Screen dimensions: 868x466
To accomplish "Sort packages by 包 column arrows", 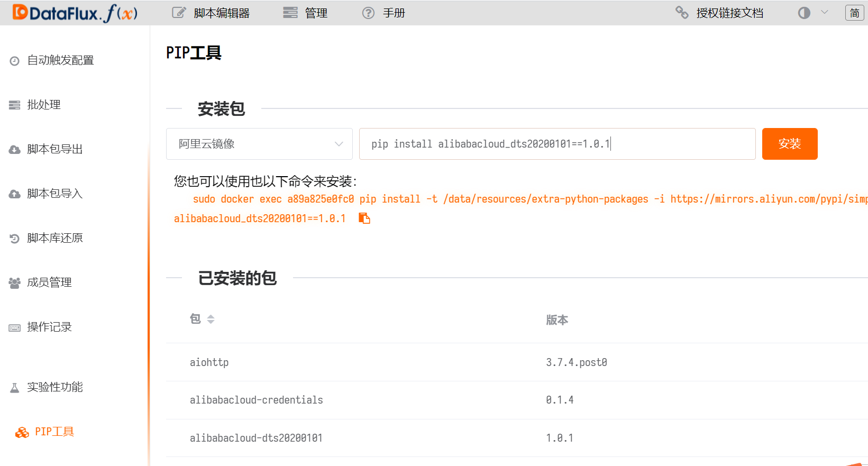I will tap(211, 319).
